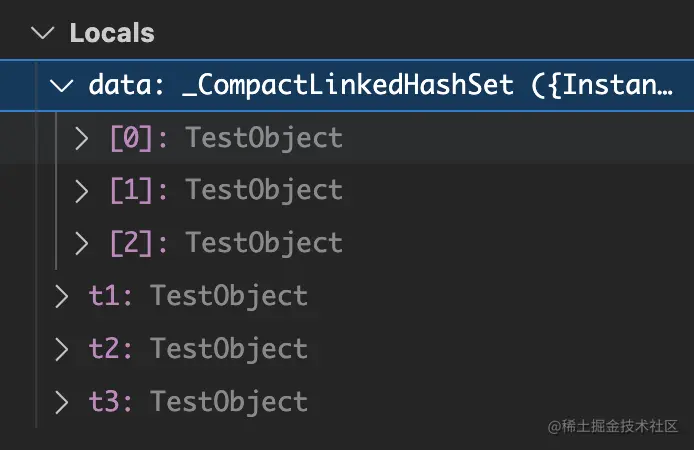694x450 pixels.
Task: Select the [2] index label
Action: click(x=130, y=243)
